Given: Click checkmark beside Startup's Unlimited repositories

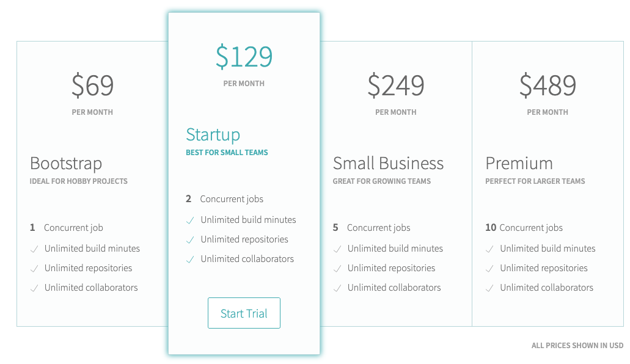Looking at the screenshot, I should click(190, 239).
